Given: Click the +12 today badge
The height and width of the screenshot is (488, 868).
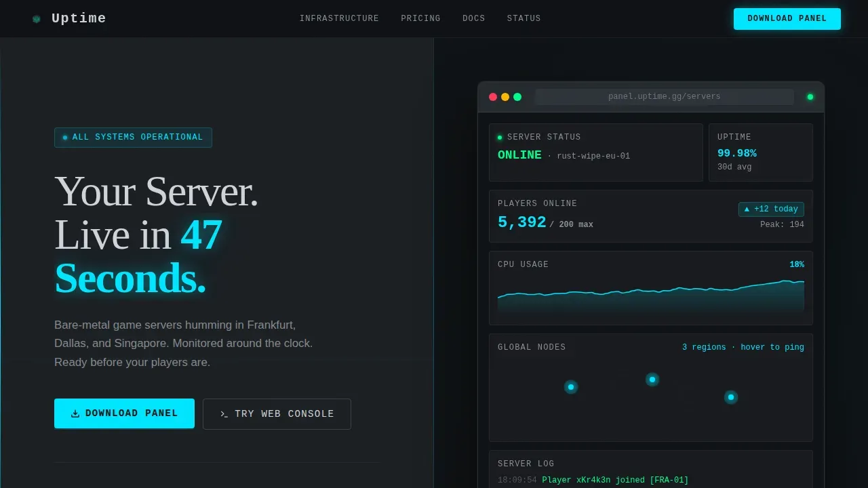Looking at the screenshot, I should 771,209.
